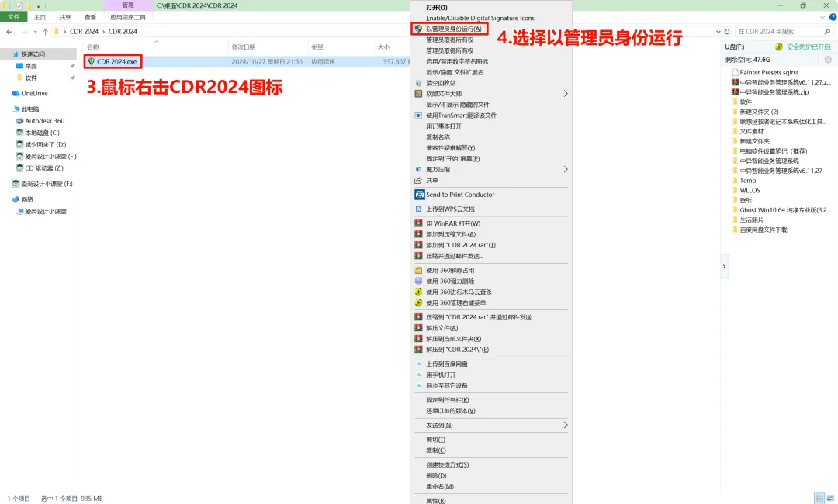Click the 共享 share icon in menu

pos(418,181)
